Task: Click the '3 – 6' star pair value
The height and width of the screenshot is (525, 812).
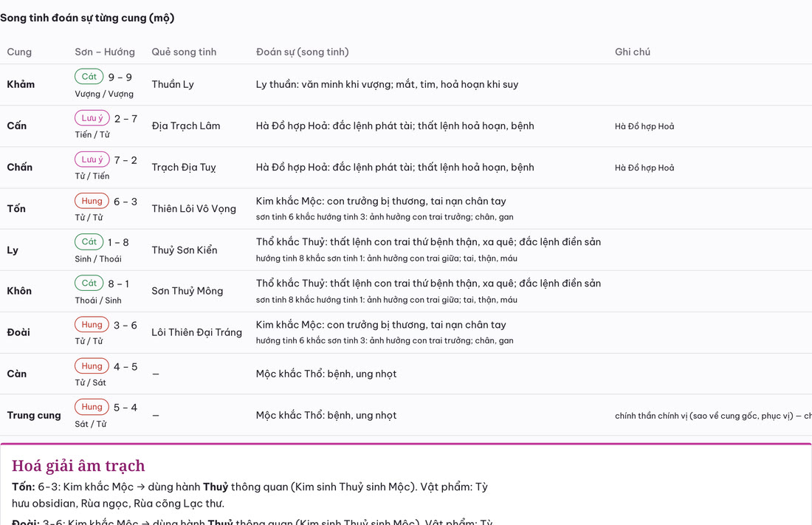Action: (125, 325)
